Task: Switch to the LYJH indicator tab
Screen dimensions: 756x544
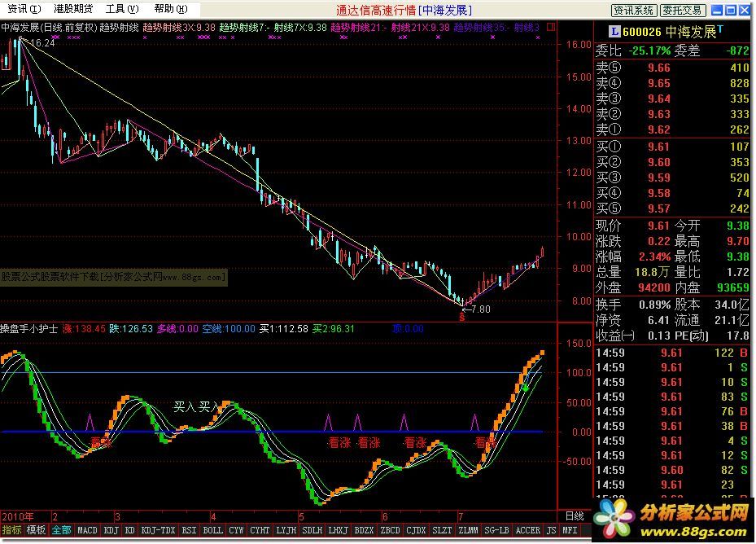Action: 286,530
